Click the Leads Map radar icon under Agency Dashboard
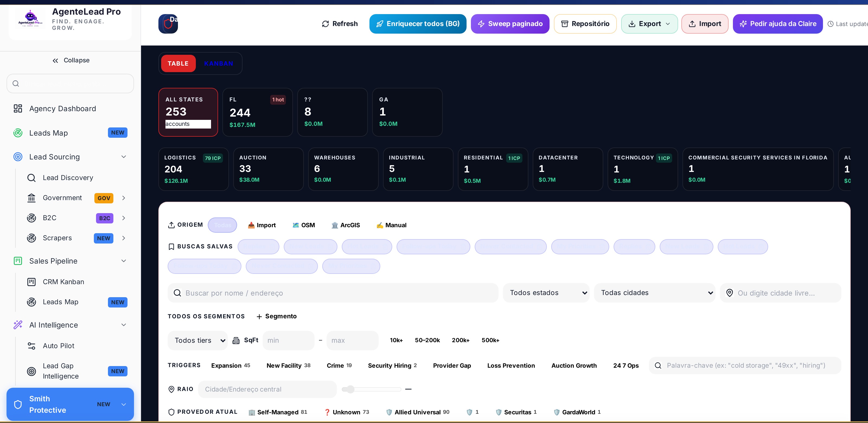This screenshot has height=423, width=868. 18,133
